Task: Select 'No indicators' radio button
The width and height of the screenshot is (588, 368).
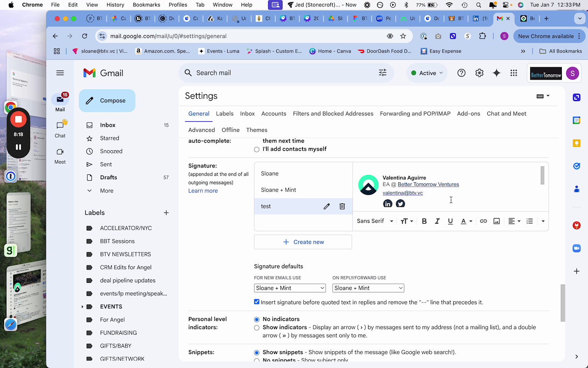Action: point(257,319)
